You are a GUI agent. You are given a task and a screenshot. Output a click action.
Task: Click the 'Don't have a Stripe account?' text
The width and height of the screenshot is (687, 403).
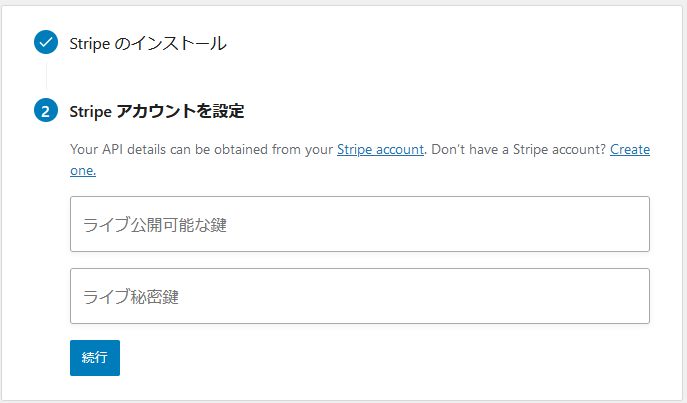click(x=518, y=149)
